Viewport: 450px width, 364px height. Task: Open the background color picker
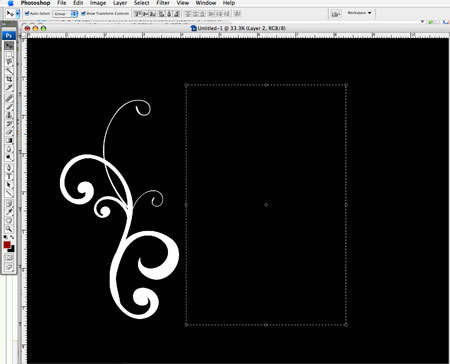12,249
